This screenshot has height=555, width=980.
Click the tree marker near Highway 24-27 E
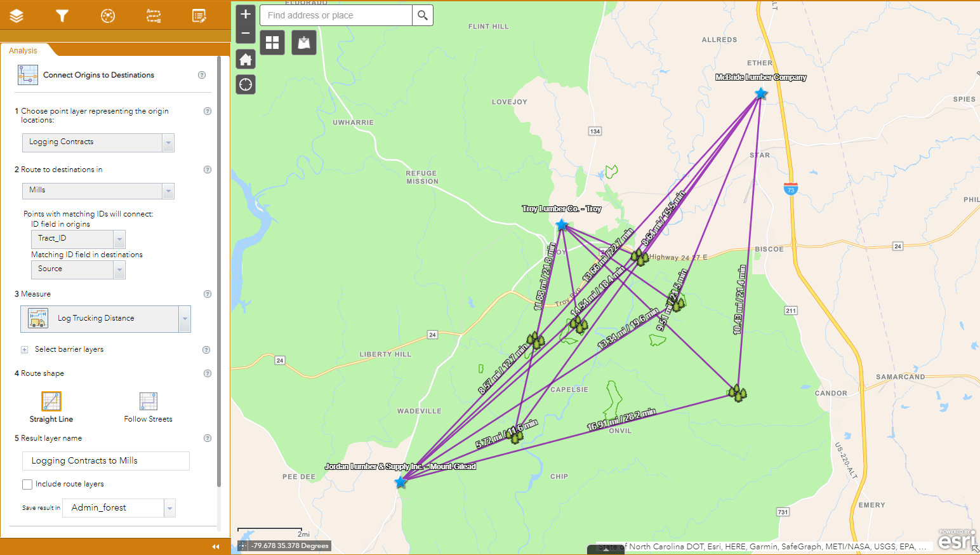(x=640, y=257)
